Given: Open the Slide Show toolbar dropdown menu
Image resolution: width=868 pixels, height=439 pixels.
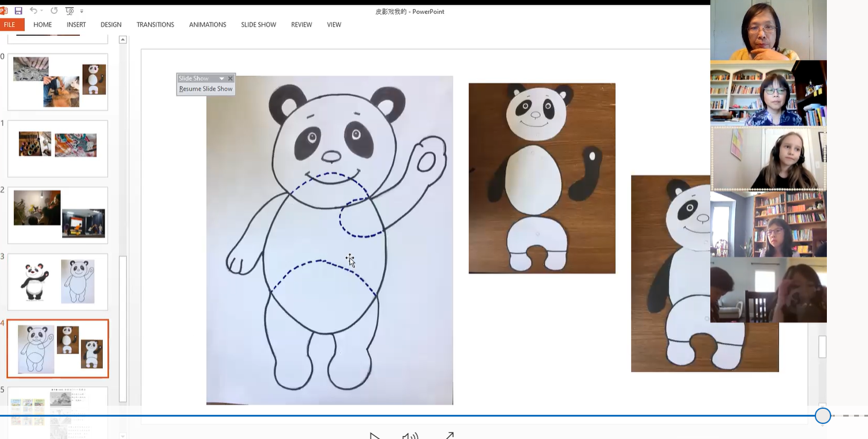Looking at the screenshot, I should point(222,78).
